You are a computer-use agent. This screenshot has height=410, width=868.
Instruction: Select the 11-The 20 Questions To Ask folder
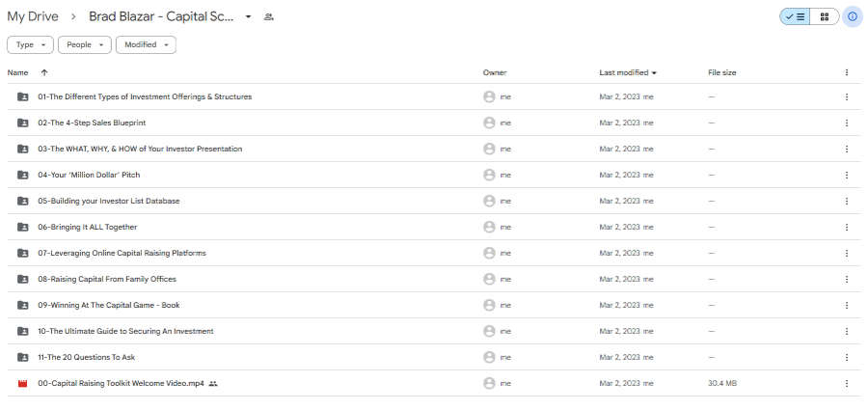[x=86, y=357]
